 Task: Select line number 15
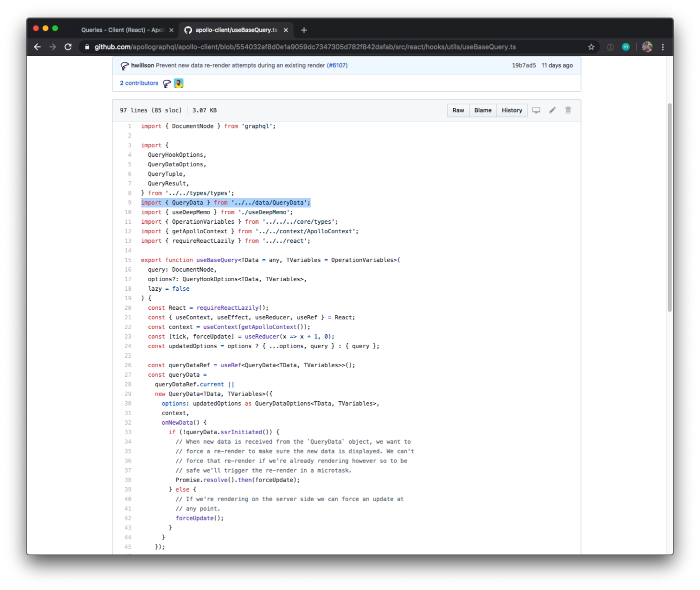click(x=128, y=260)
